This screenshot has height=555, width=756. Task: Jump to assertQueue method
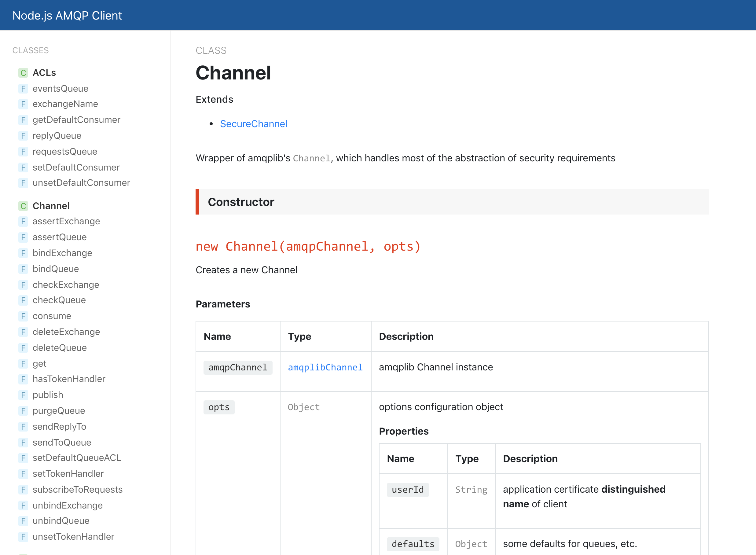tap(60, 237)
